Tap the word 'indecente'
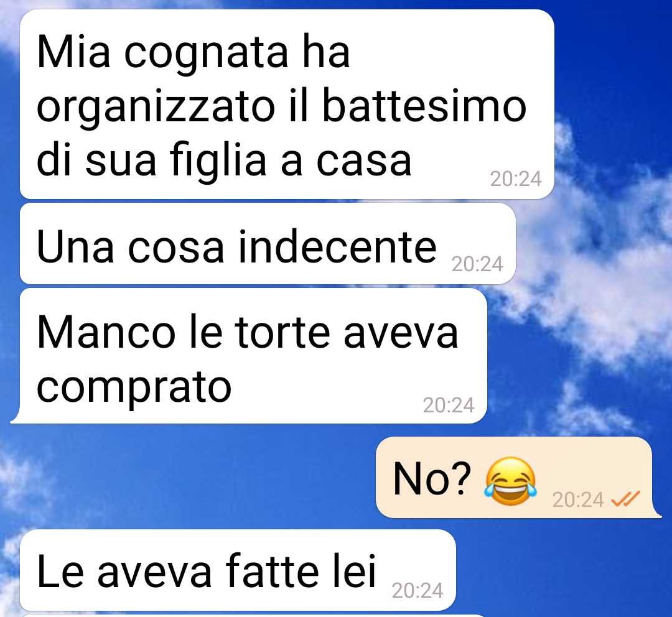Viewport: 672px width, 617px height. pos(338,246)
